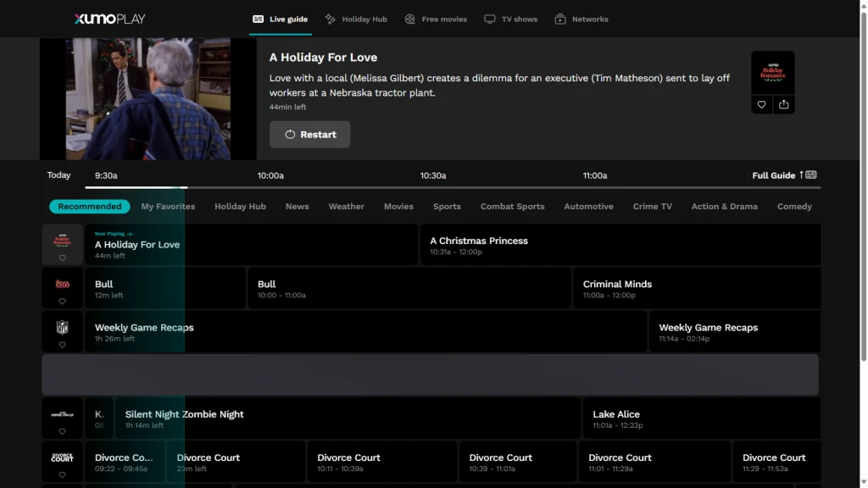Select Bull airing 10:00 - 11:00a
The width and height of the screenshot is (868, 488).
click(409, 288)
